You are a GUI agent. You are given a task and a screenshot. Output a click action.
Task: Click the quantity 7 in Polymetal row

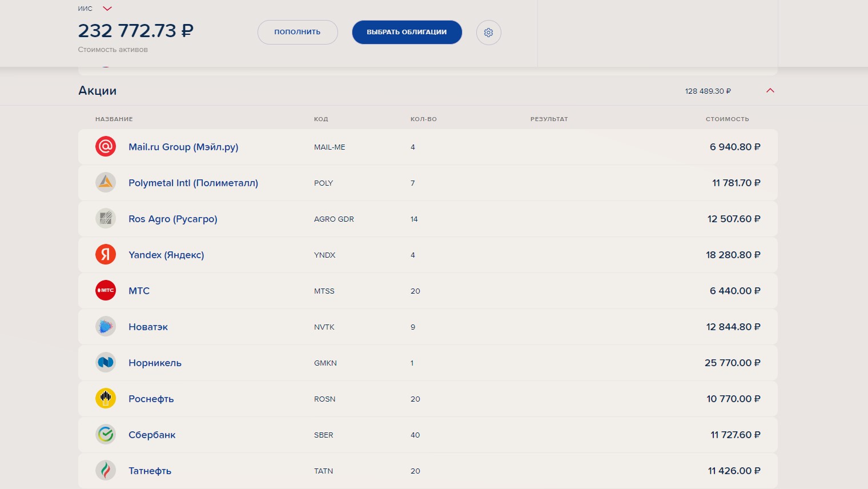[413, 183]
